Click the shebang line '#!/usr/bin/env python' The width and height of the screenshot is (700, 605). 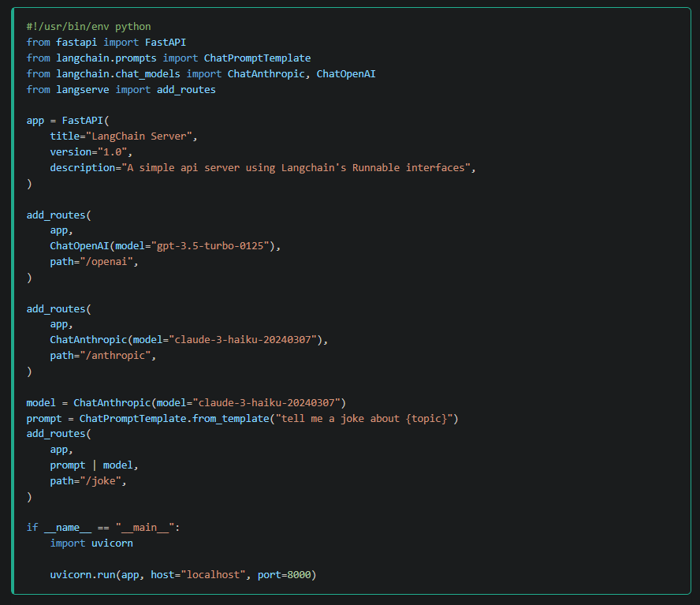point(88,27)
